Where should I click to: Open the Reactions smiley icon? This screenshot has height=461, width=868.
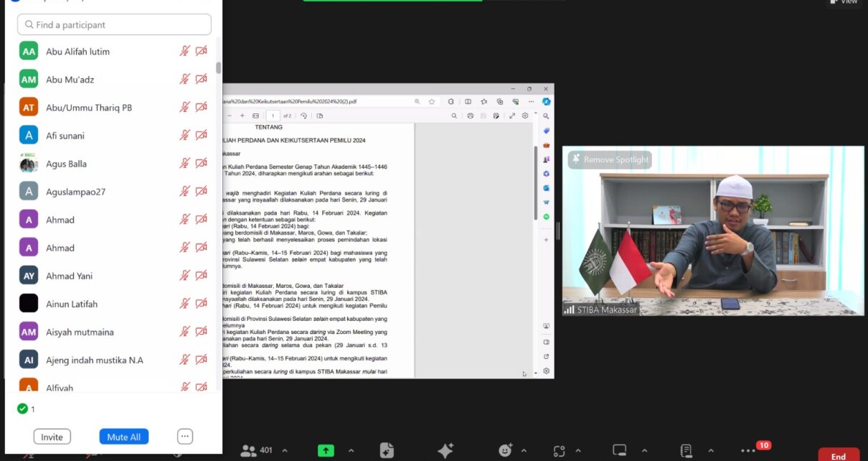click(x=505, y=451)
